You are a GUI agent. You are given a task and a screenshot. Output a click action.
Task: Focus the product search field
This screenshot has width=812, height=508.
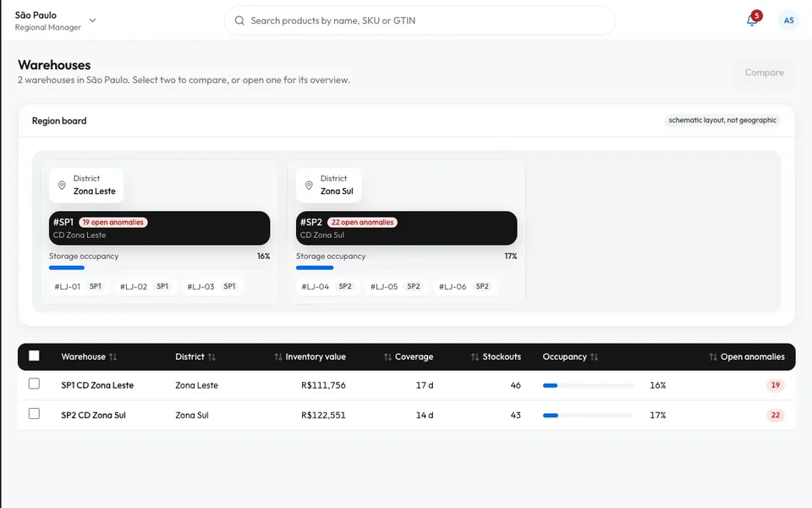pos(420,20)
